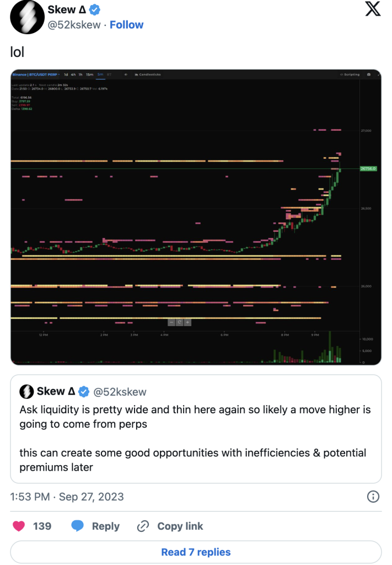Select the 1d timeframe on chart

pyautogui.click(x=66, y=74)
